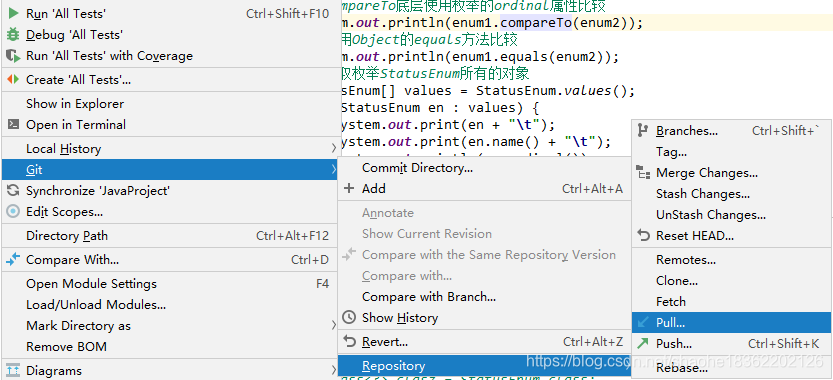
Task: Click the Compare With arrows icon
Action: tap(13, 259)
